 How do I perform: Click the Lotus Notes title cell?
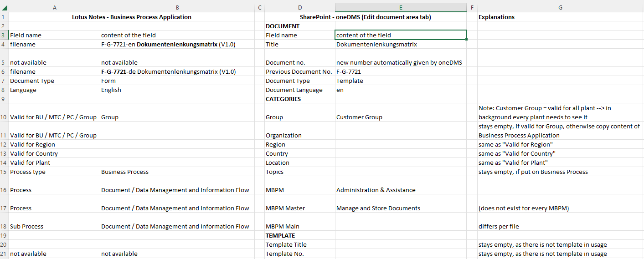click(x=132, y=17)
